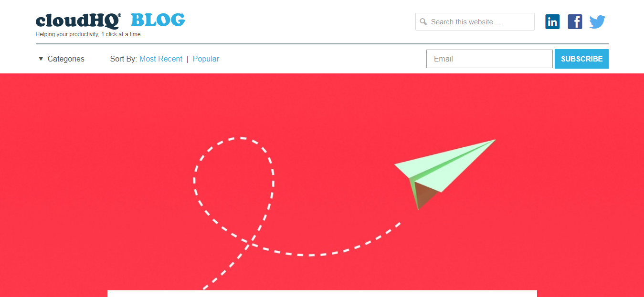Click the white post card below banner
The image size is (644, 297).
pyautogui.click(x=322, y=294)
